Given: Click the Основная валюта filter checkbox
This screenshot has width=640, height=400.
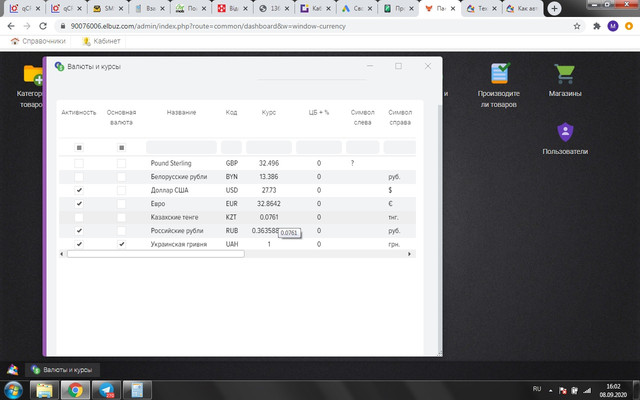Looking at the screenshot, I should (121, 147).
